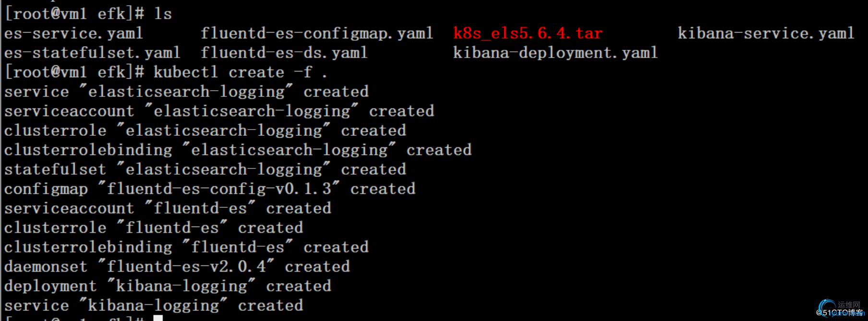Click the terminal cursor block at bottom
868x321 pixels.
(158, 318)
